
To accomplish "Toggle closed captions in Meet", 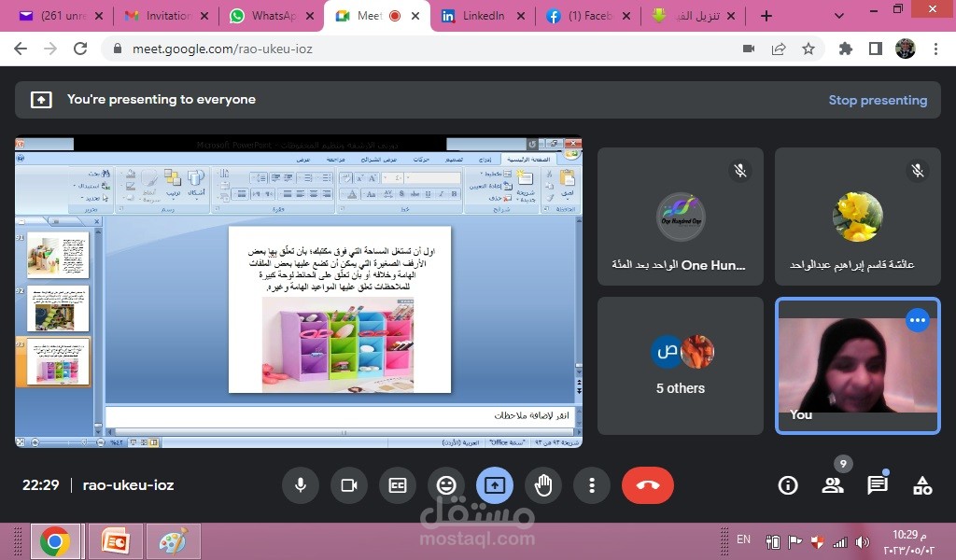I will (x=398, y=485).
